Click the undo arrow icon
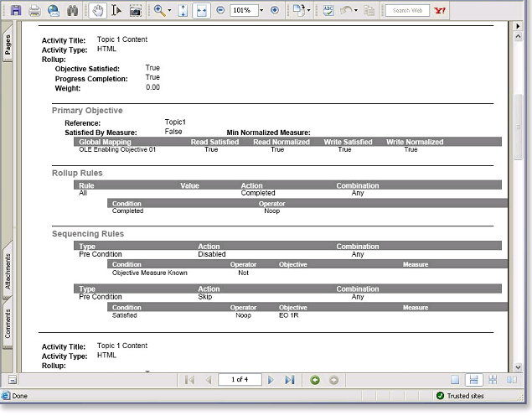Viewport: 532px width, 416px height. click(x=346, y=11)
